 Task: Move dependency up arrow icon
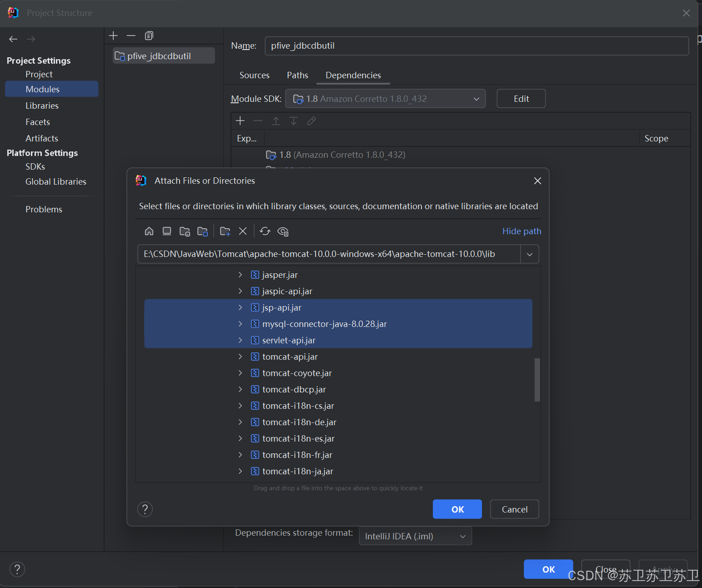pos(276,121)
